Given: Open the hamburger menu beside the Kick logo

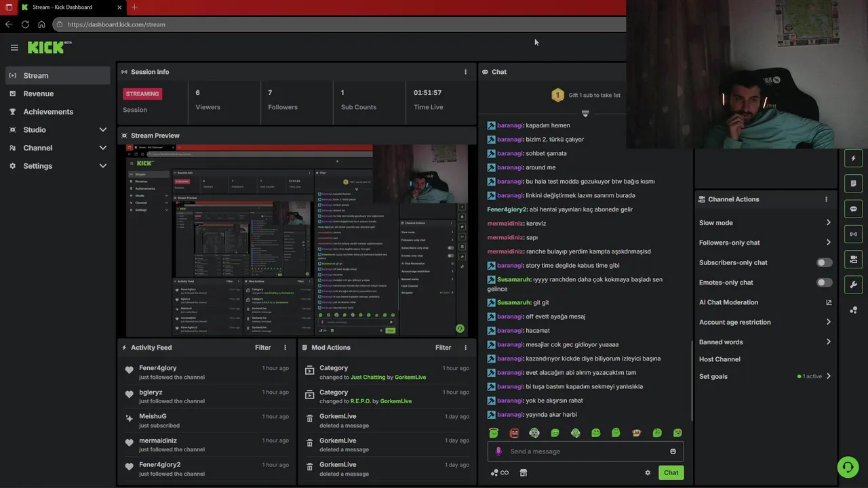Looking at the screenshot, I should 14,47.
